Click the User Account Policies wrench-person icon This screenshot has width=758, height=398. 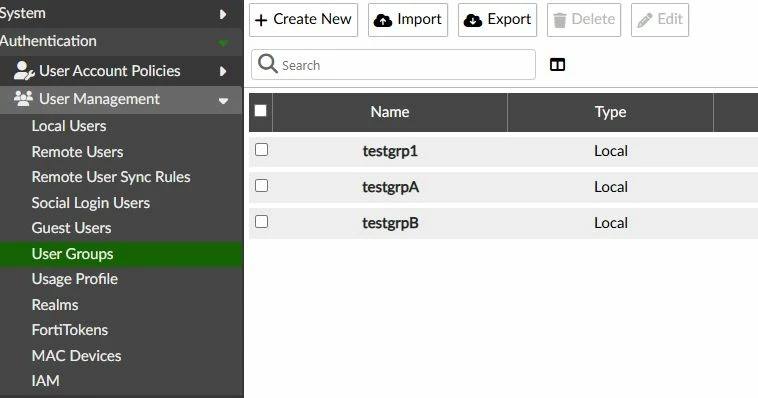pos(24,71)
